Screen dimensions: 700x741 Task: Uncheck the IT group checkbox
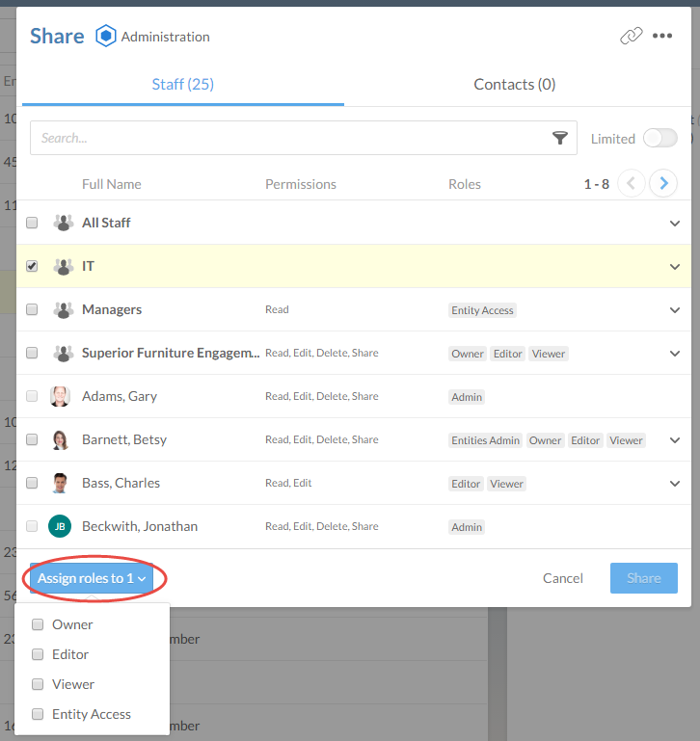click(32, 266)
